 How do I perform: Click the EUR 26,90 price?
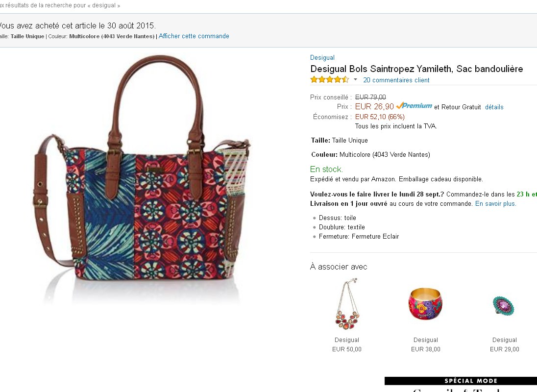pyautogui.click(x=374, y=107)
